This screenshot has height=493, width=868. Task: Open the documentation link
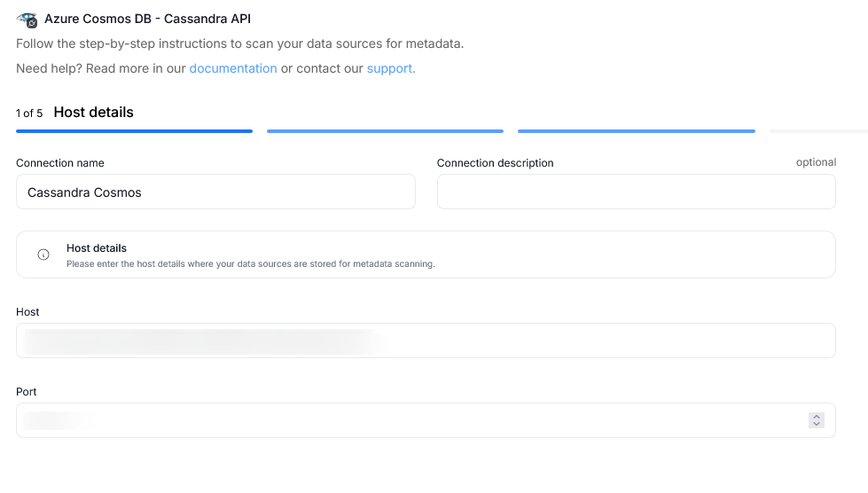click(x=233, y=68)
